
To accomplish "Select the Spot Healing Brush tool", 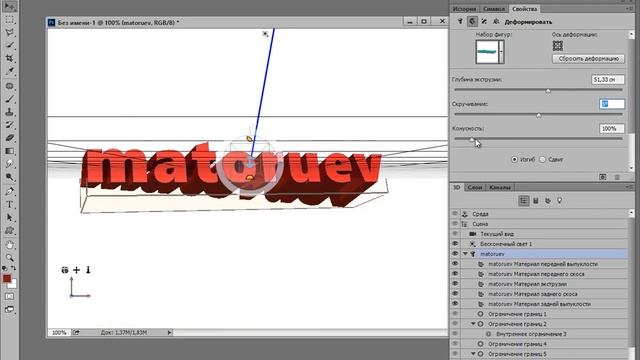I will (9, 86).
